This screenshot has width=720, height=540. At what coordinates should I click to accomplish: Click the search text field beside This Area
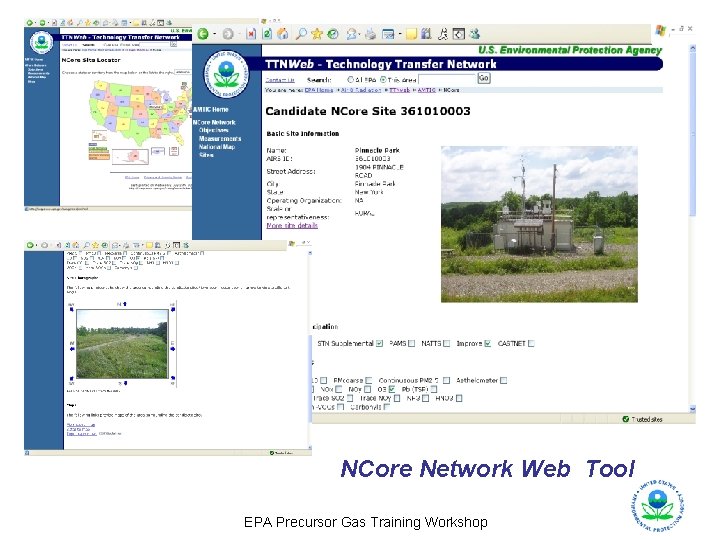447,79
